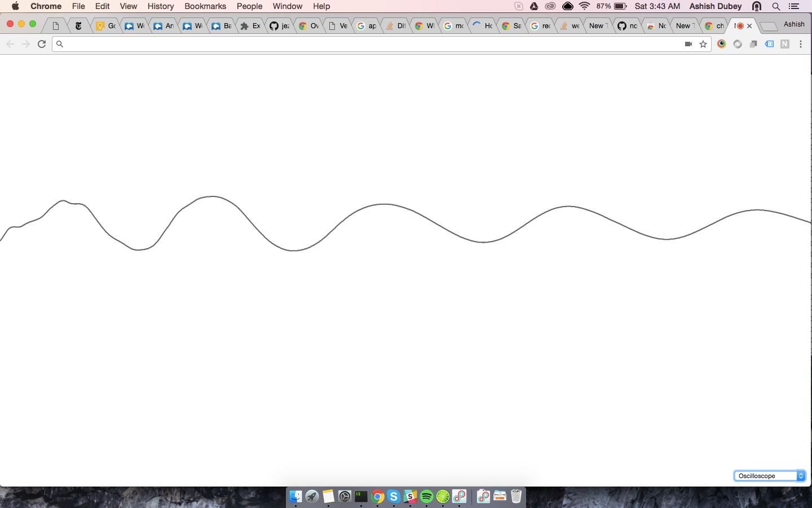Viewport: 812px width, 508px height.
Task: Open Google Chrome from the Dock
Action: point(377,497)
